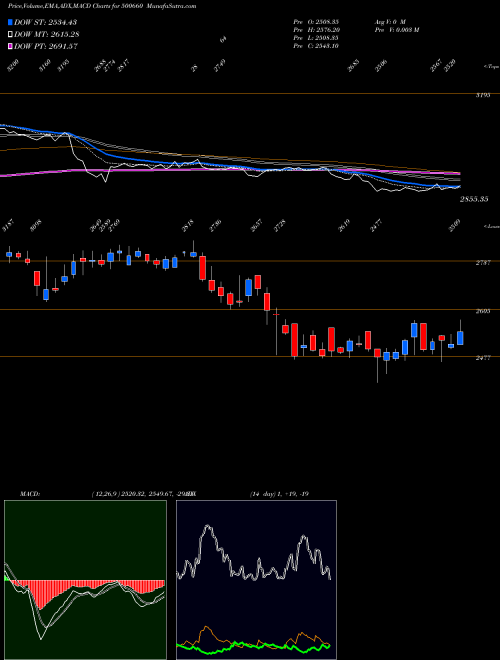Screen dimensions: 500x660
Task: Open the MACD histogram chart panel
Action: coord(85,580)
